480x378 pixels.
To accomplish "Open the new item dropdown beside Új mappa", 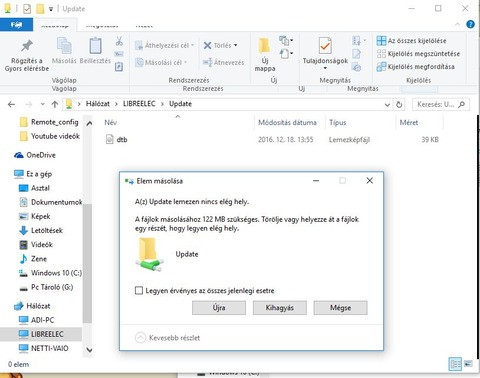I will [x=286, y=41].
